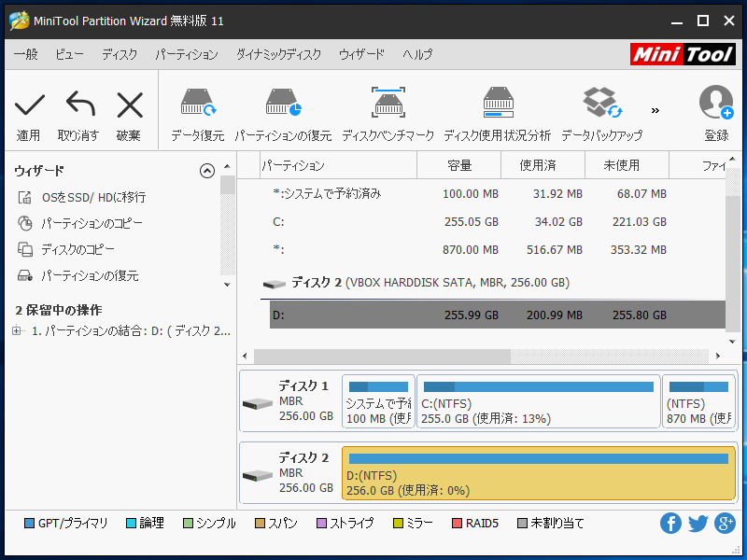Select C:(NTFS) 255.0 GB block in disk map
Screen dimensions: 747x560
(x=539, y=401)
